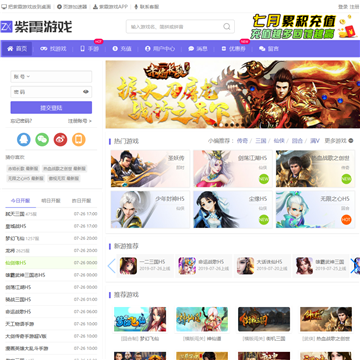The image size is (360, 360).
Task: Toggle password visibility eye icon
Action: coord(86,92)
